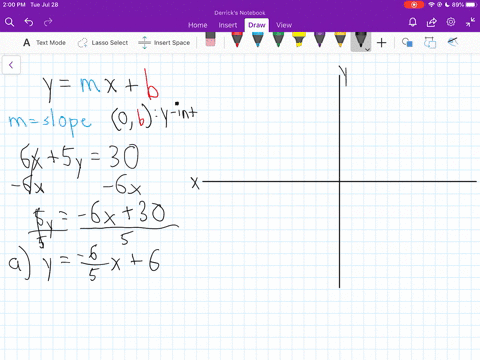Open the search magnifier icon
The image size is (480, 360).
pos(9,22)
